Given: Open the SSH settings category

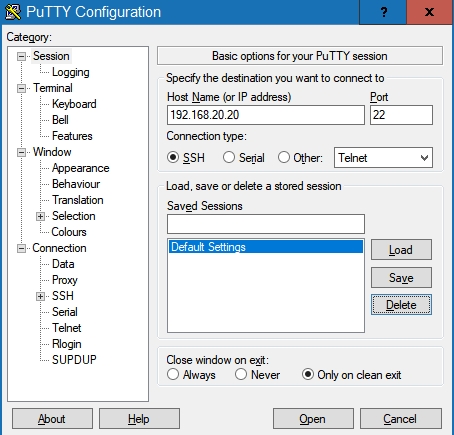Looking at the screenshot, I should click(63, 296).
